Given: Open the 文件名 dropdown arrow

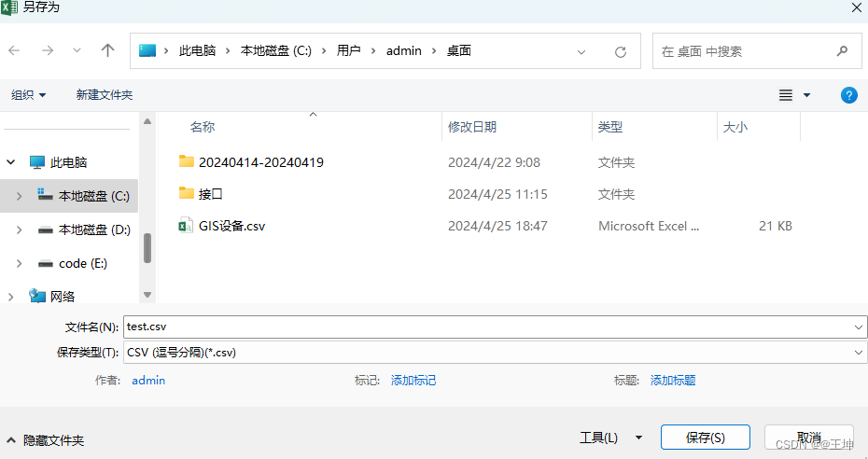Looking at the screenshot, I should pos(859,327).
